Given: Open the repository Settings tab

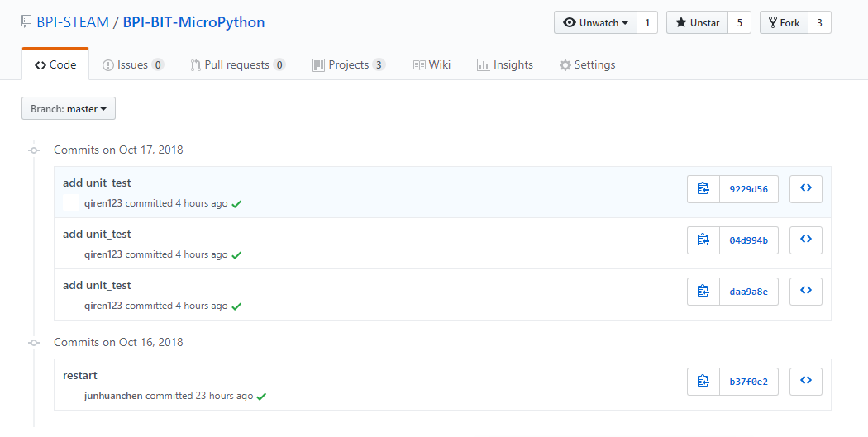Looking at the screenshot, I should pyautogui.click(x=587, y=64).
